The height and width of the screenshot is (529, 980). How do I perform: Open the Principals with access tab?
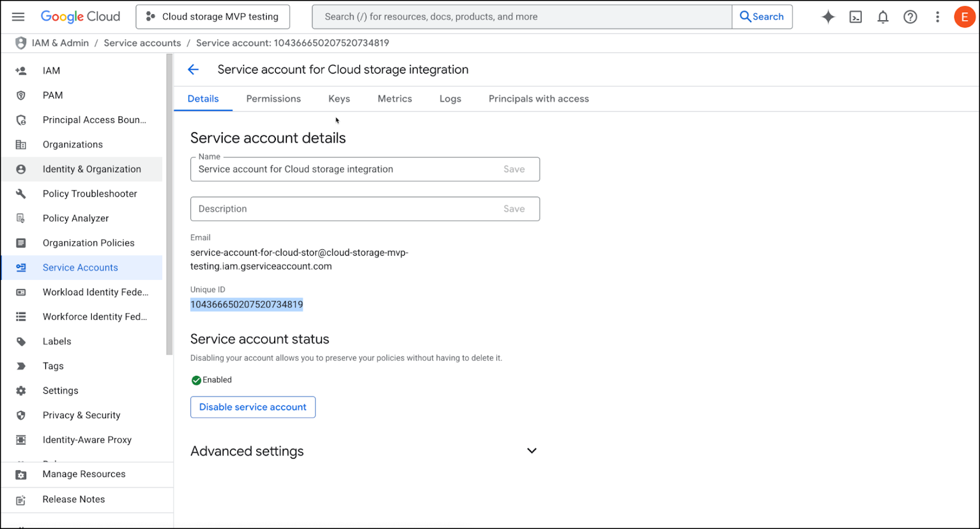[x=538, y=99]
